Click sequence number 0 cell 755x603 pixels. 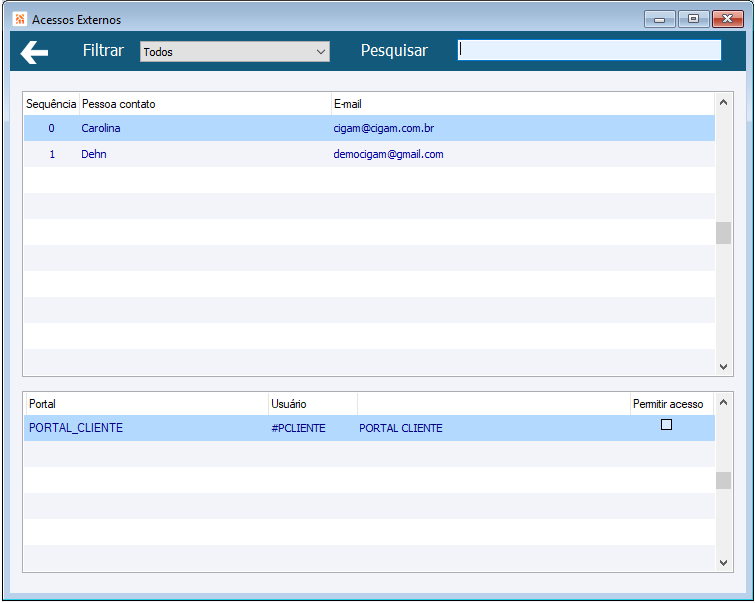[x=51, y=128]
